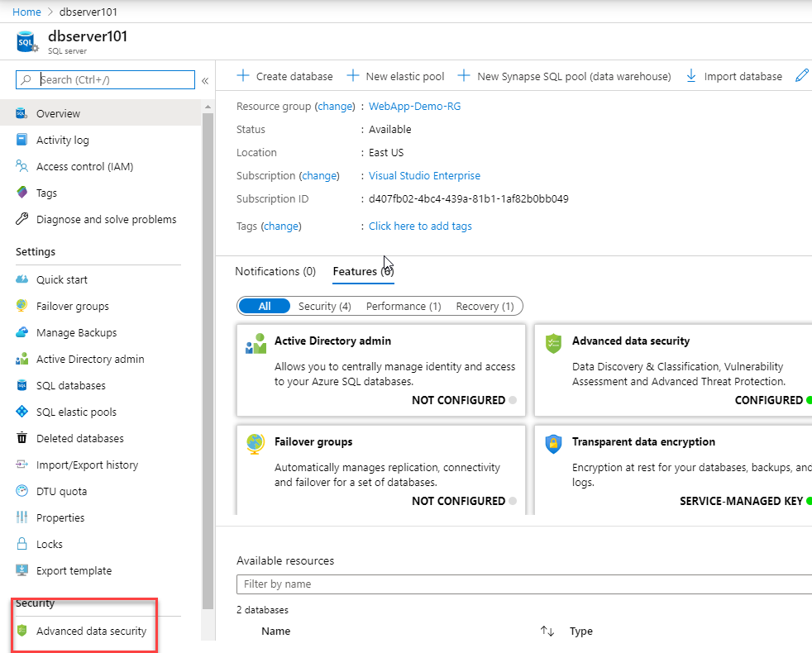Image resolution: width=812 pixels, height=653 pixels.
Task: Collapse the sidebar with the double chevron
Action: pos(205,81)
